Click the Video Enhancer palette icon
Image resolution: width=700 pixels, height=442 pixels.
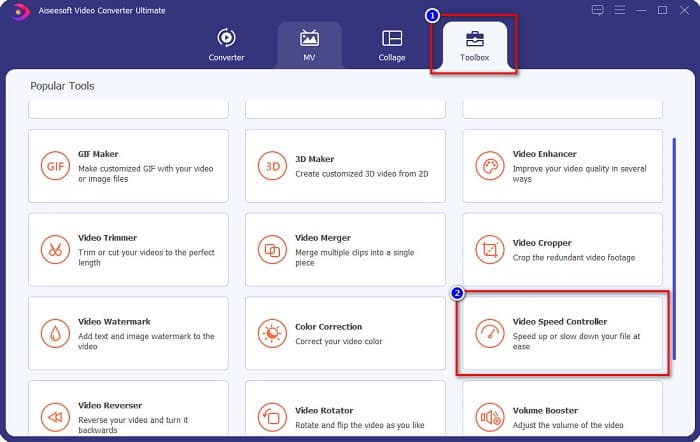click(490, 166)
